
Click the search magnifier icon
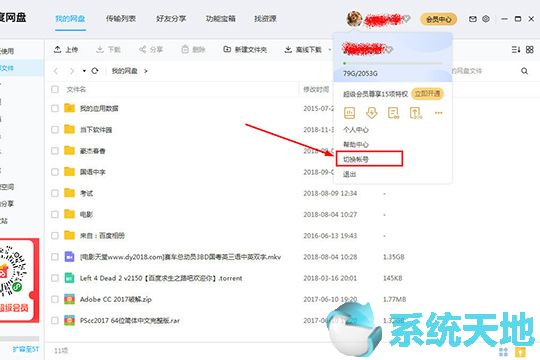click(525, 71)
